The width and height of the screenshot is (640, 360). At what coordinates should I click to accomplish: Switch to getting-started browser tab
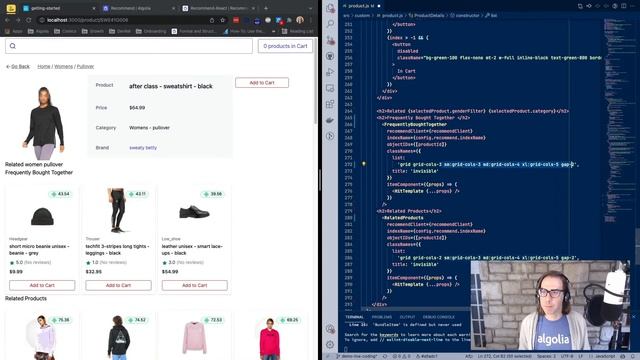(58, 8)
